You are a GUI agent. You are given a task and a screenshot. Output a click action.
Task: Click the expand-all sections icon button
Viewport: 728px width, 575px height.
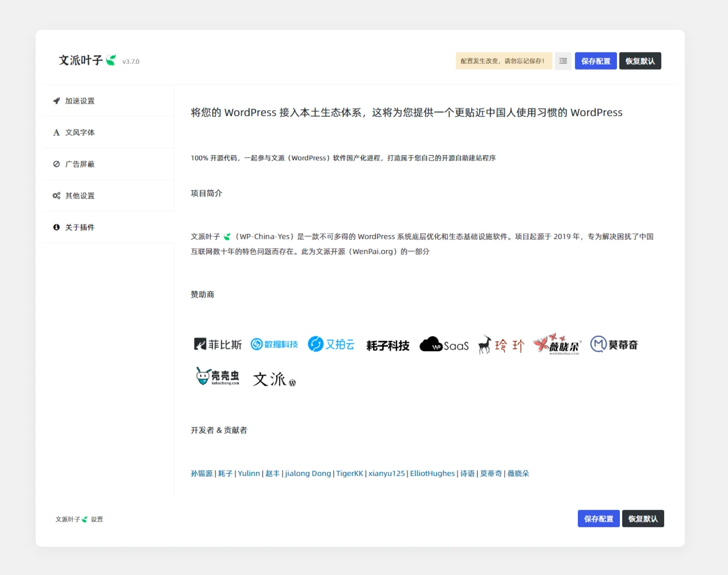click(x=563, y=61)
